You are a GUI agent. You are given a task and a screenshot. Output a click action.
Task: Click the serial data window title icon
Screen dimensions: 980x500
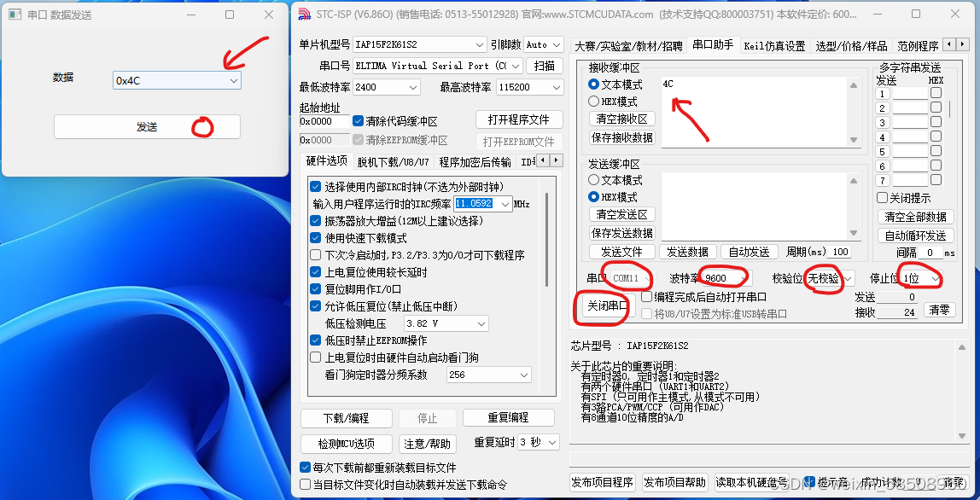(15, 14)
